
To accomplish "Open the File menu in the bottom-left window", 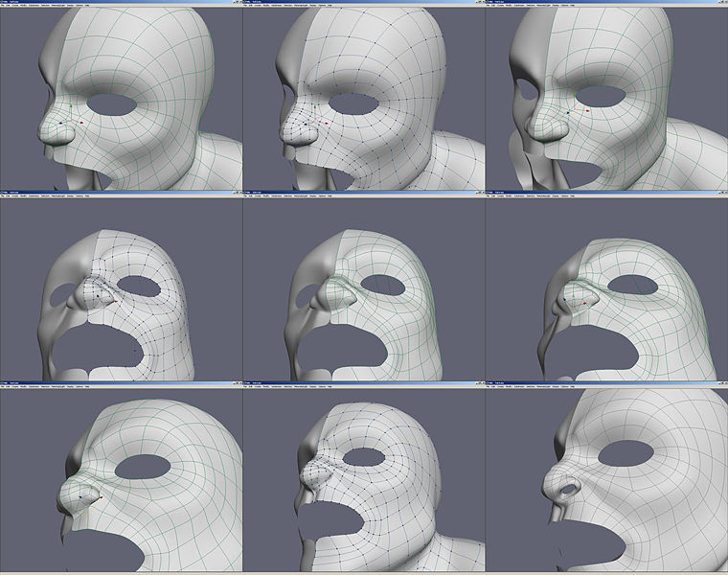I will tap(3, 386).
